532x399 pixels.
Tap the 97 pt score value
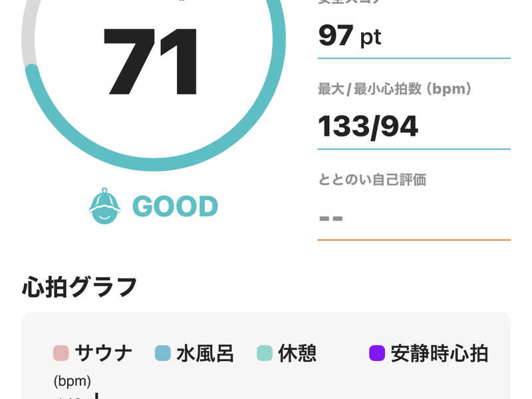click(x=350, y=36)
